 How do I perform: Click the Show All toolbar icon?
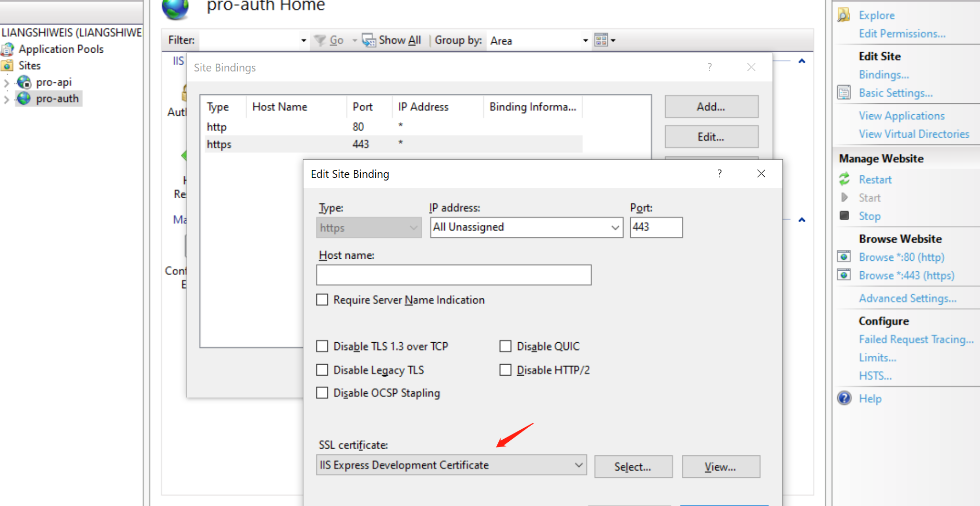(x=369, y=40)
